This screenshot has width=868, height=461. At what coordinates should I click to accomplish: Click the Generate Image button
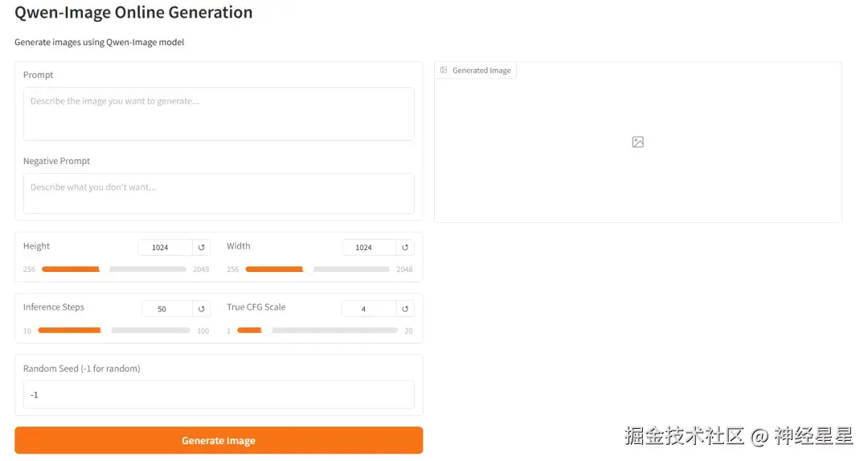[219, 440]
